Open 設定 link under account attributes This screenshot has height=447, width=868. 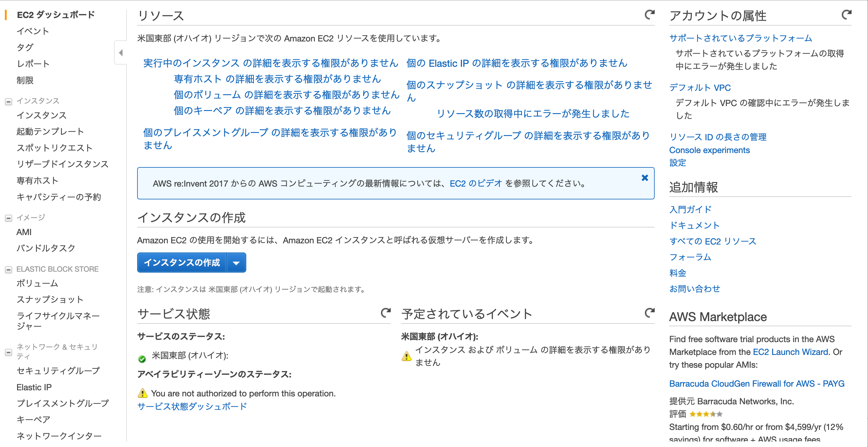pyautogui.click(x=678, y=163)
